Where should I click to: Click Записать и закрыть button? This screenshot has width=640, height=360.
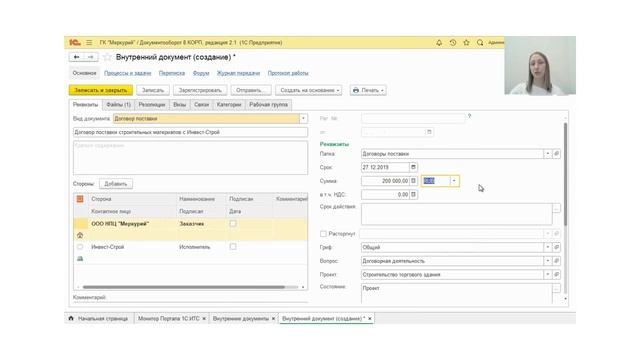click(x=101, y=90)
